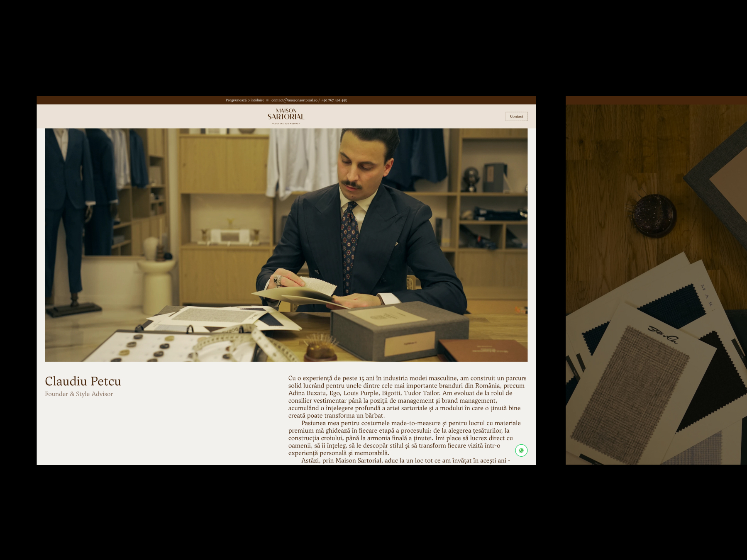
Task: Click the dark pin cushion in right preview
Action: 654,216
